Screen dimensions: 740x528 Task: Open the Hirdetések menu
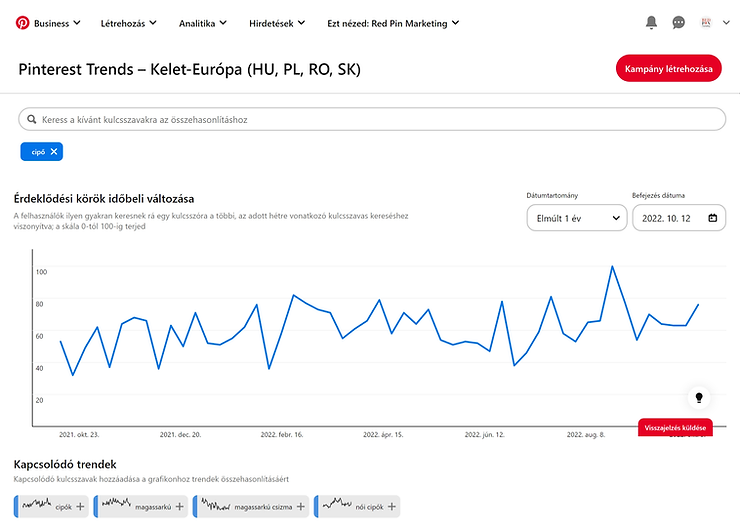(x=277, y=23)
